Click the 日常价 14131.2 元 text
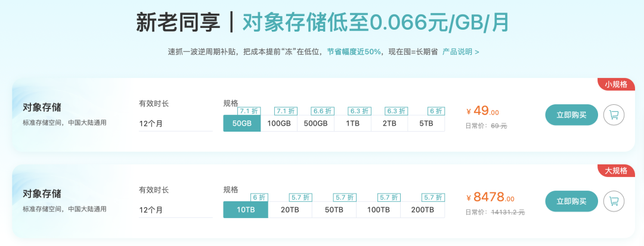Image resolution: width=644 pixels, height=246 pixels. [496, 212]
